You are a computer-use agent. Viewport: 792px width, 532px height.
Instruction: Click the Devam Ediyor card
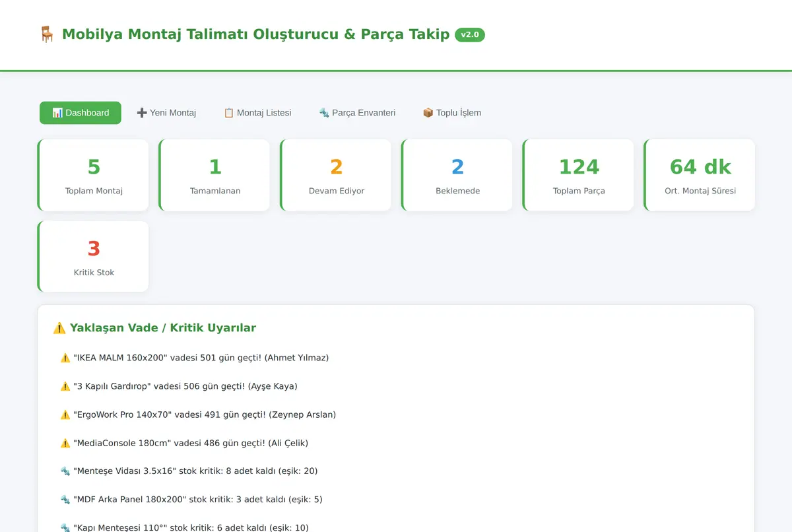(336, 175)
